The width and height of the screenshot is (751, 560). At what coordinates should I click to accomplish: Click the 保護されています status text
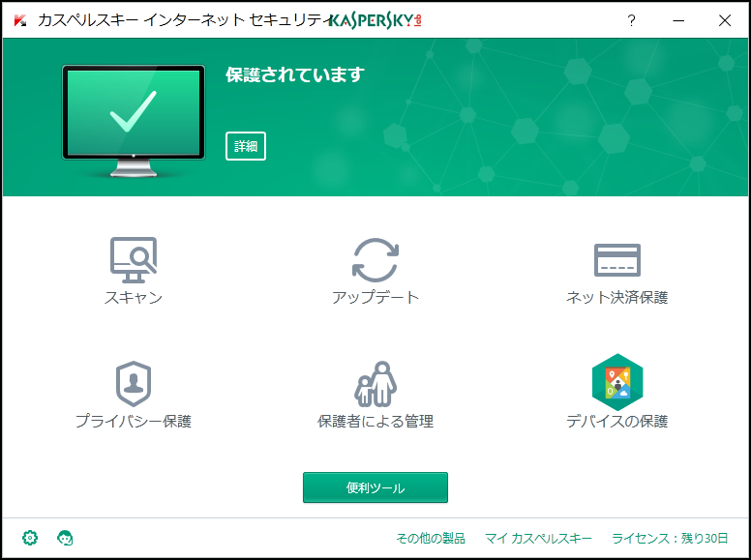coord(295,74)
